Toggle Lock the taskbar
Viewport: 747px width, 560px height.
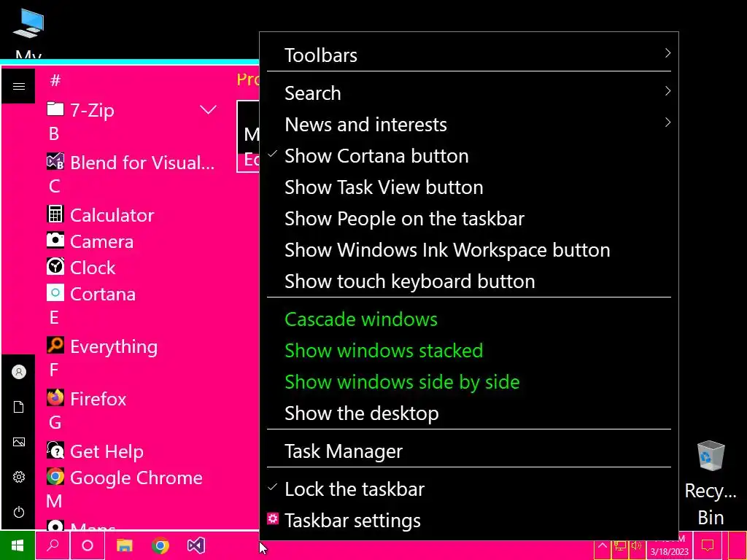click(469, 489)
